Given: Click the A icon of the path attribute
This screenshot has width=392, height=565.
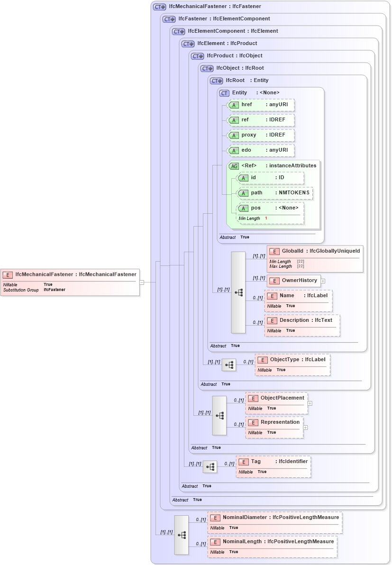Looking at the screenshot, I should 244,193.
